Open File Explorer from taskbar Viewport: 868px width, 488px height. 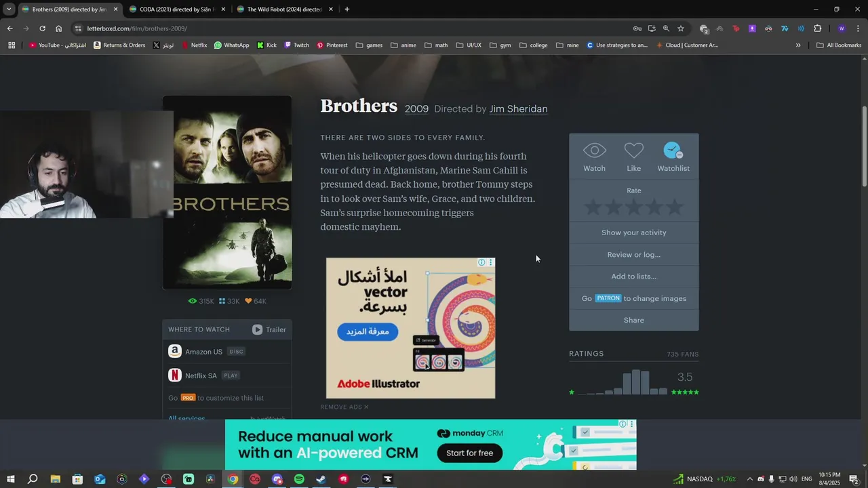(56, 479)
